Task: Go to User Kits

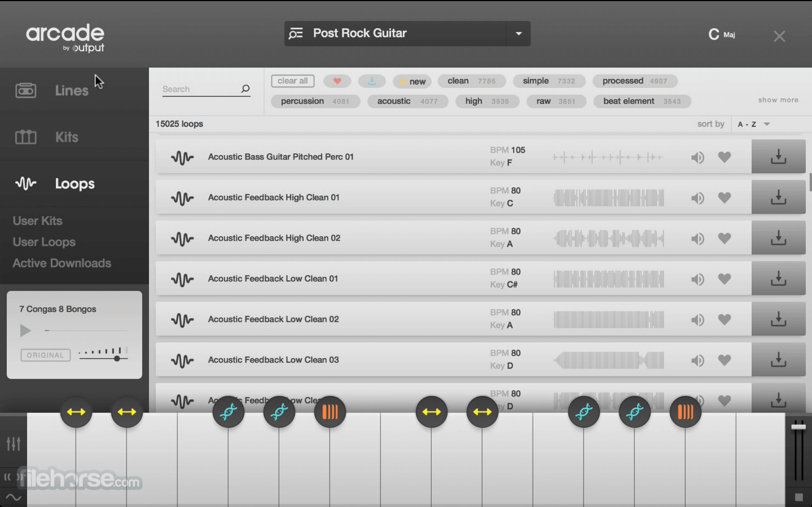Action: 38,221
